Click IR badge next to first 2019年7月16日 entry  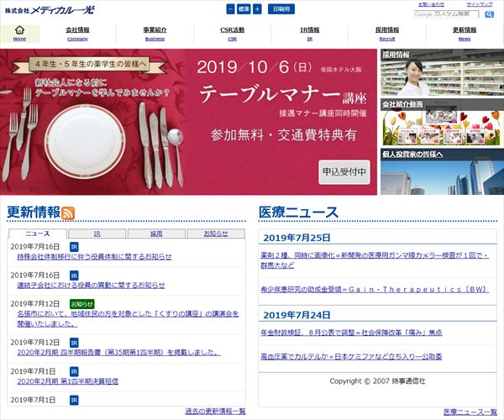74,247
